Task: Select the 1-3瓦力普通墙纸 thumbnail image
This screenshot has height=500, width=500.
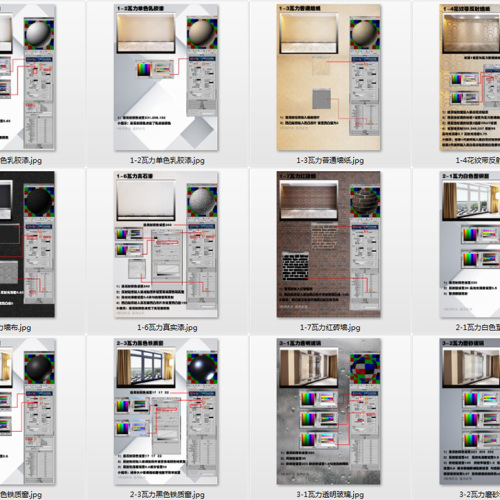Action: tap(329, 77)
